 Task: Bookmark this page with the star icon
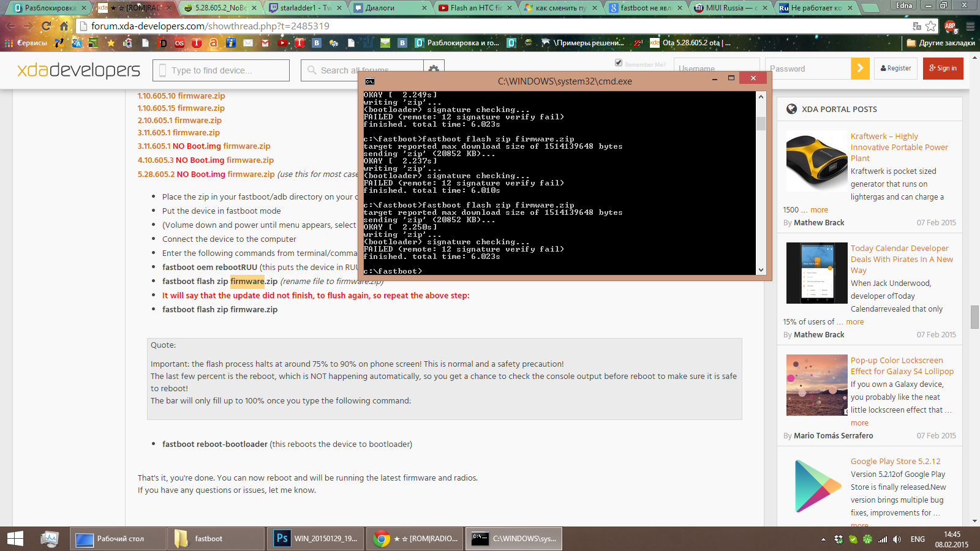(x=931, y=26)
